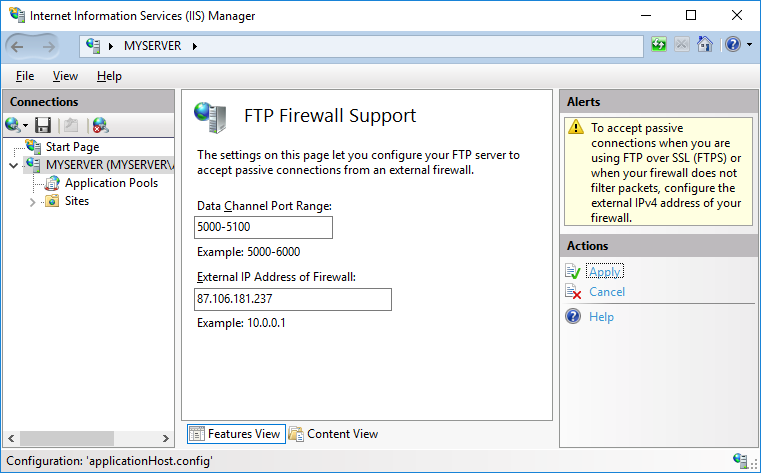Click the Application Pools tree icon

(52, 183)
